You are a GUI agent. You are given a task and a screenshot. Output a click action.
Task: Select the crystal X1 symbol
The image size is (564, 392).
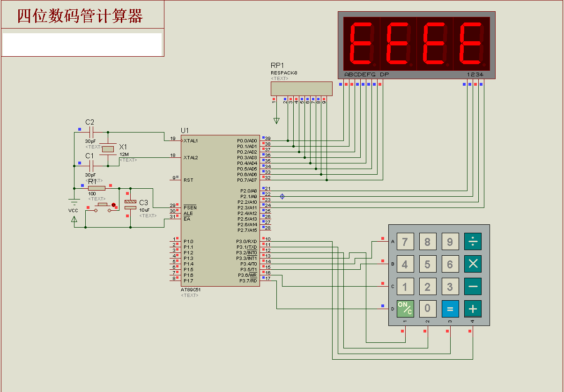(x=108, y=149)
